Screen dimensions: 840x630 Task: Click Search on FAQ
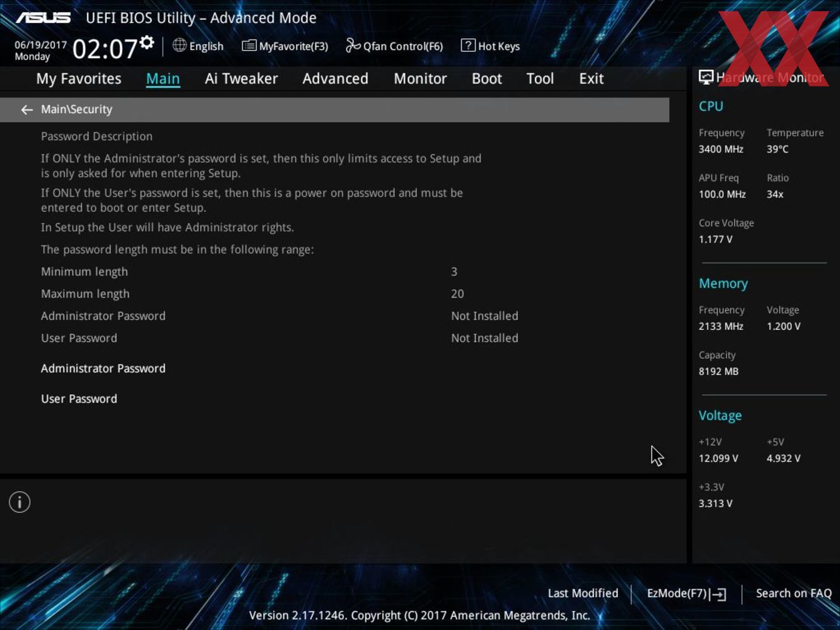pos(794,593)
